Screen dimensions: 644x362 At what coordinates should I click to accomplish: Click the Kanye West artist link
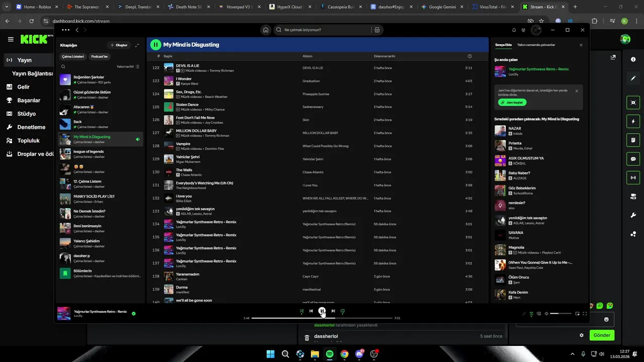tap(190, 83)
